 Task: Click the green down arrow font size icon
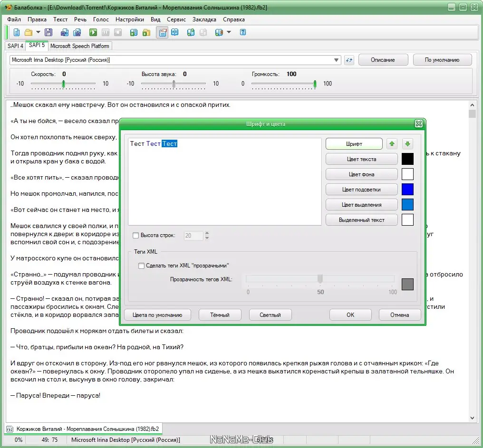[x=408, y=143]
